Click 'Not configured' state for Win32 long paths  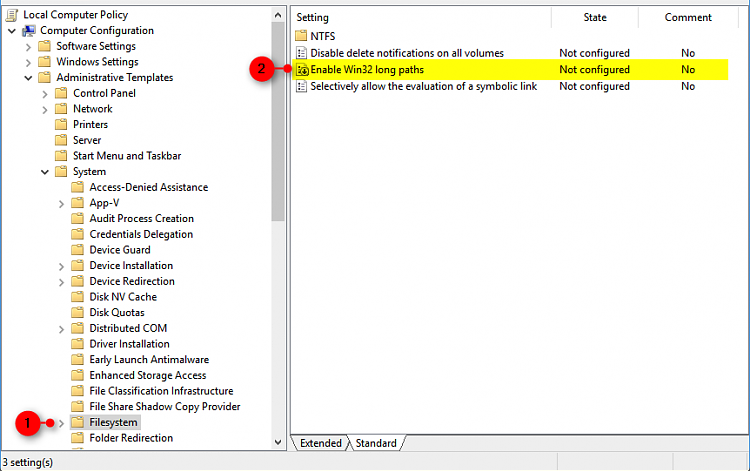click(x=595, y=70)
